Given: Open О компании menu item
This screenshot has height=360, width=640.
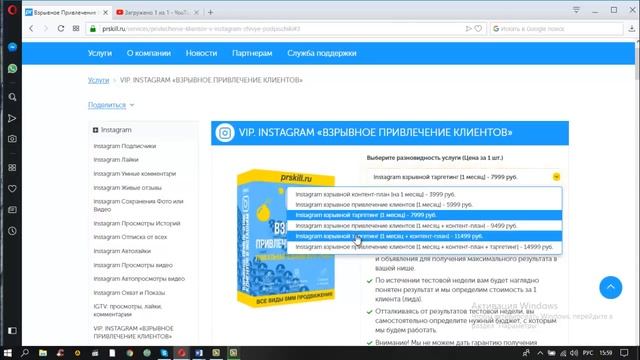Looking at the screenshot, I should [x=149, y=53].
